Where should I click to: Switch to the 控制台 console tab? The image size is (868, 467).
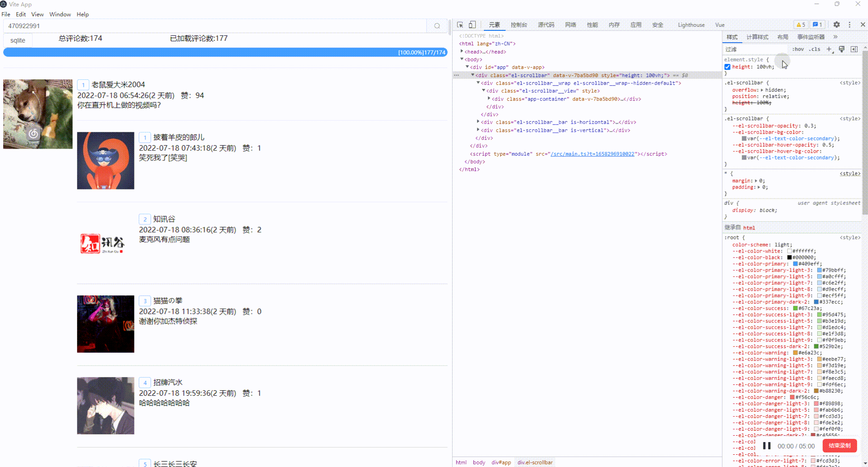pos(519,25)
